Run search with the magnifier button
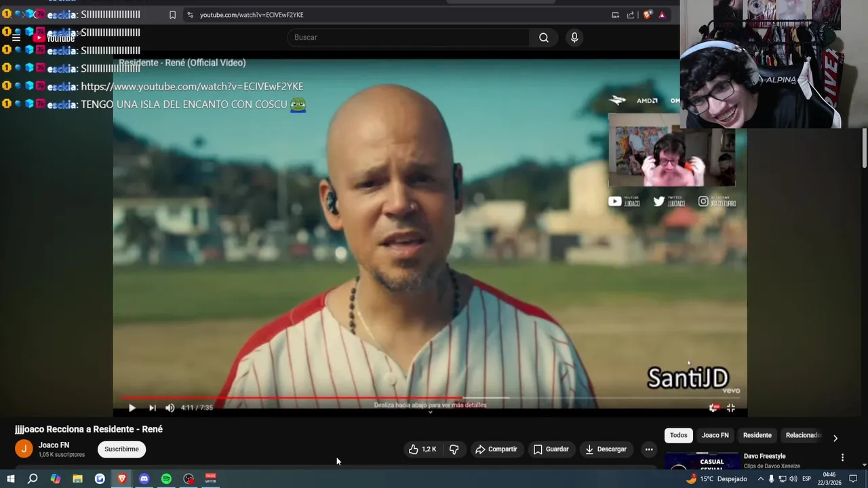Viewport: 868px width, 488px height. (x=543, y=37)
